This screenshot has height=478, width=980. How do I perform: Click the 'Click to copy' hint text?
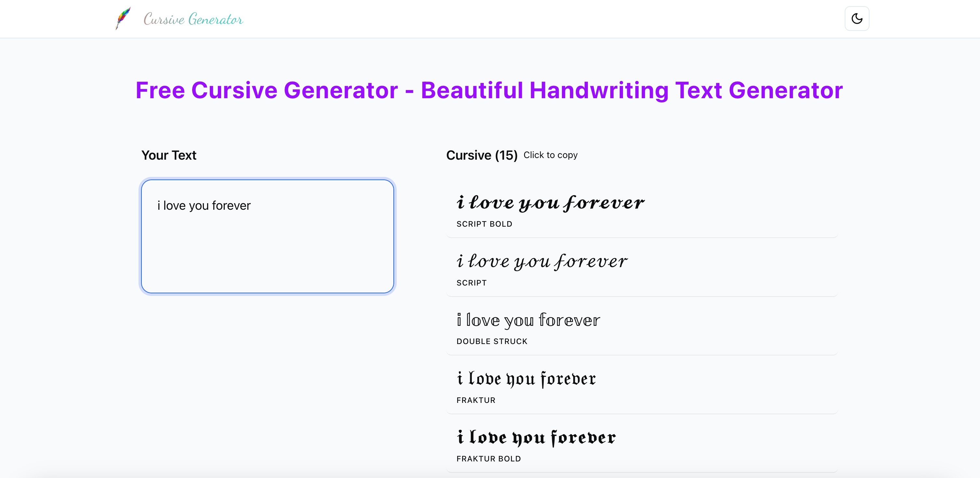coord(550,155)
